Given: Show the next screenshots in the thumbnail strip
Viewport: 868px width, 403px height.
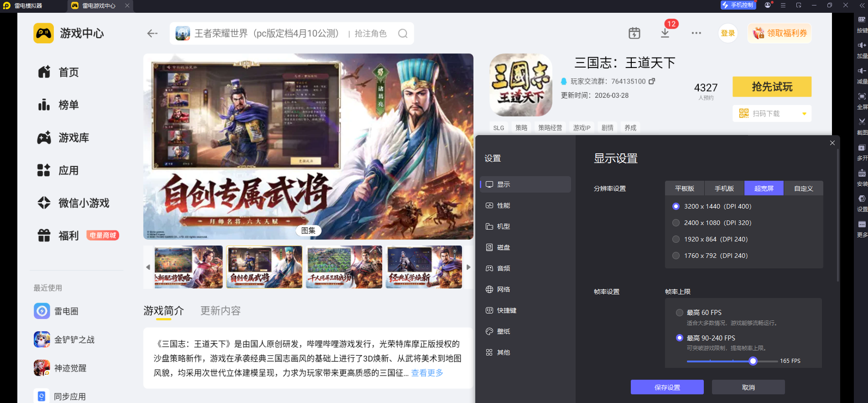Looking at the screenshot, I should click(x=468, y=267).
